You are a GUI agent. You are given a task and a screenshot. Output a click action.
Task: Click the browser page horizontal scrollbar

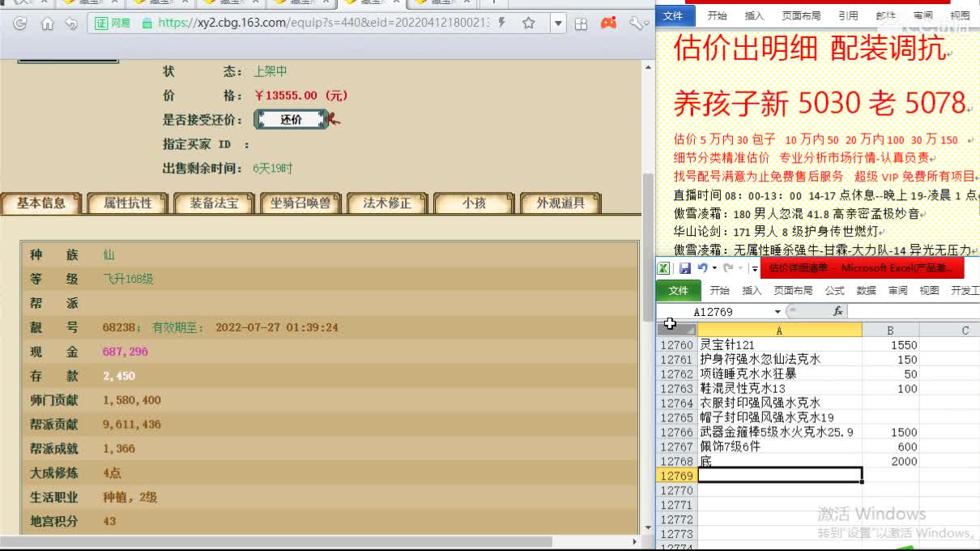point(275,541)
